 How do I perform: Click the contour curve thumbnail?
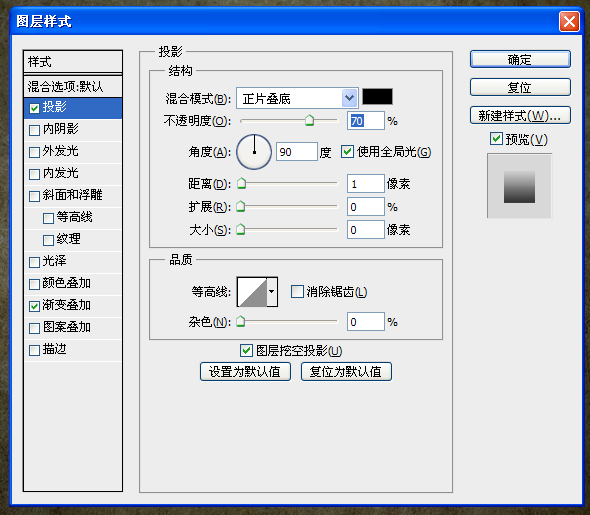[252, 292]
